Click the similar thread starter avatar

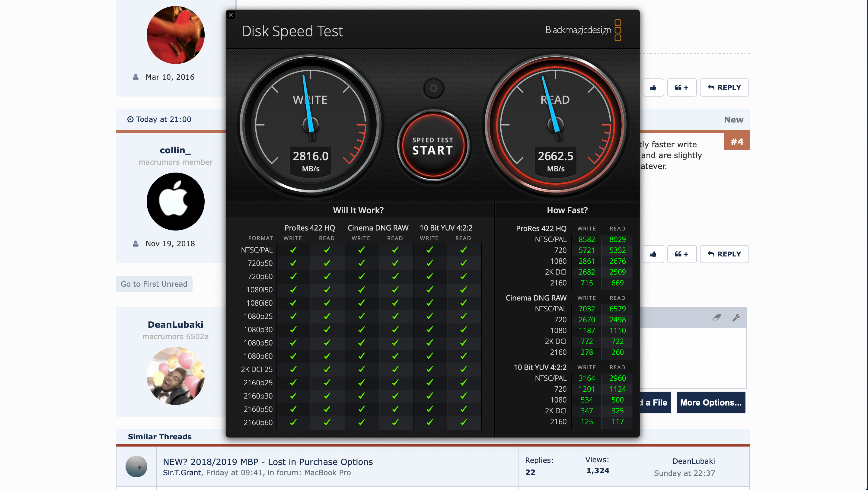click(x=136, y=466)
